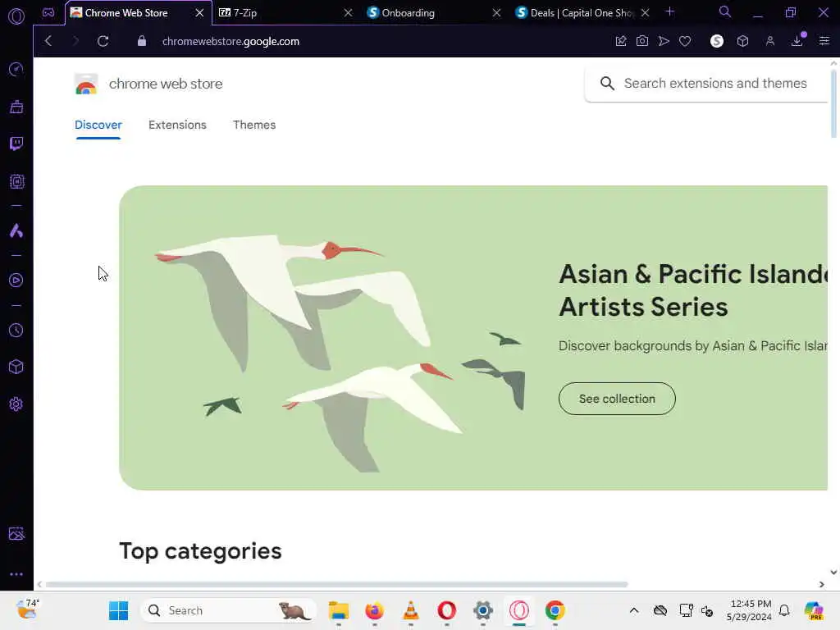Viewport: 840px width, 630px height.
Task: Reload the current page
Action: [103, 41]
